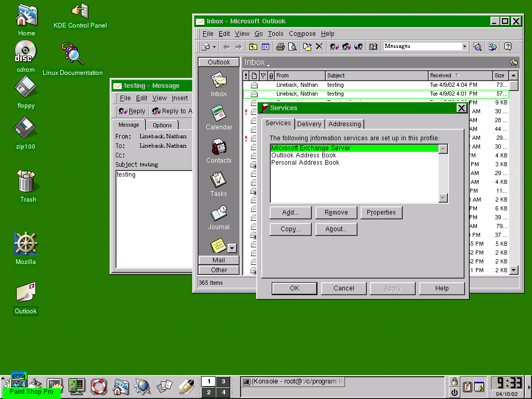Click the Back arrow in Outlook's toolbar
The width and height of the screenshot is (532, 399).
pos(227,47)
